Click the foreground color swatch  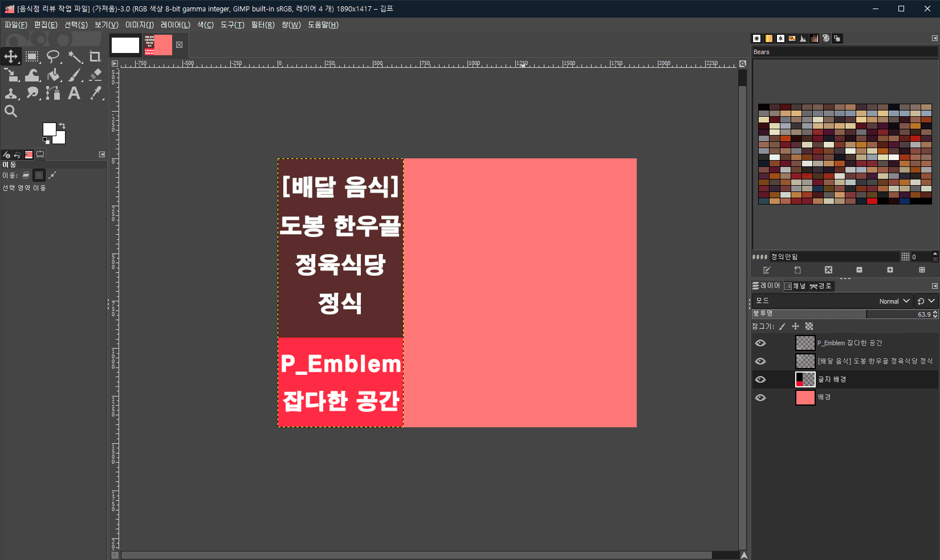click(x=49, y=129)
